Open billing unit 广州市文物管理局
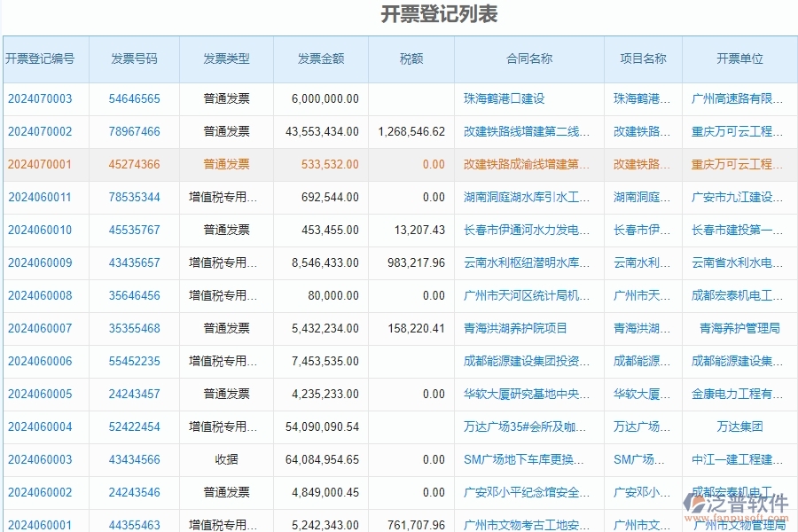The width and height of the screenshot is (798, 532). click(740, 523)
